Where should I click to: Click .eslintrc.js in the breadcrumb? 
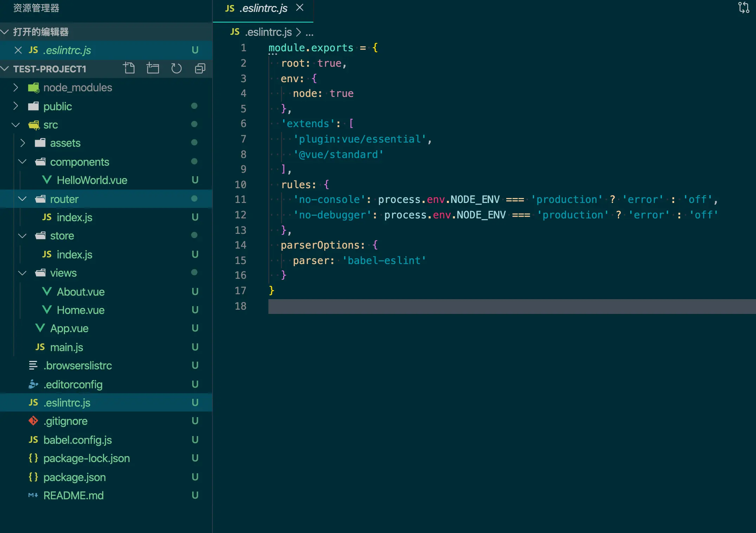pos(268,32)
